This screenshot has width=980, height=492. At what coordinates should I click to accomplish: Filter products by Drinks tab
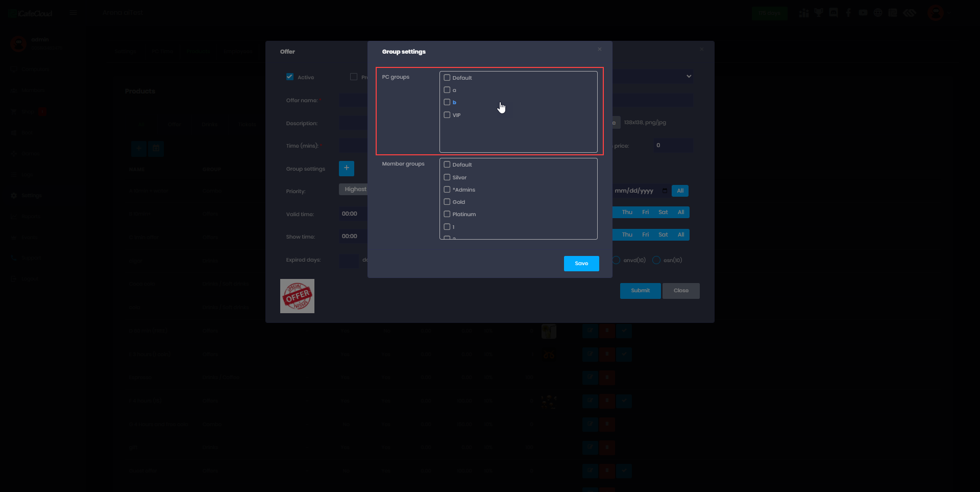tap(209, 124)
